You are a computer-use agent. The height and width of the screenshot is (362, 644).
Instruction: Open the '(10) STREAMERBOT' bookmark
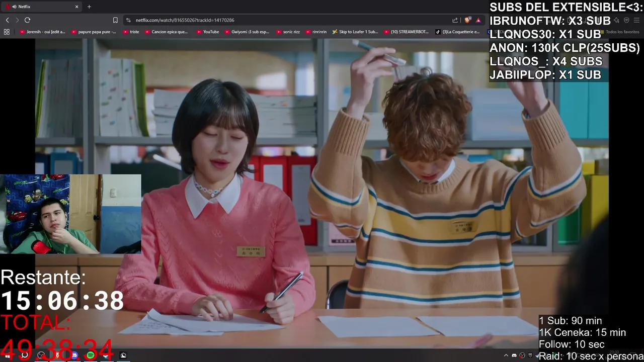pos(406,32)
